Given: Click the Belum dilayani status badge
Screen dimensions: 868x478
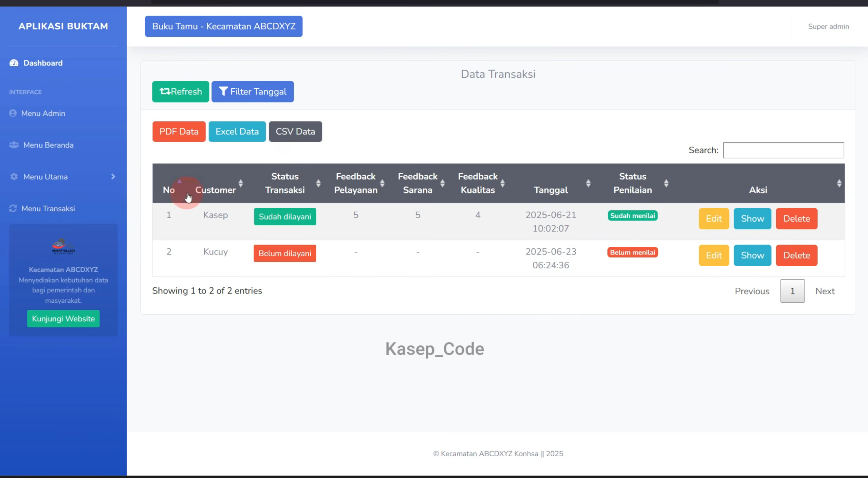Looking at the screenshot, I should point(284,253).
